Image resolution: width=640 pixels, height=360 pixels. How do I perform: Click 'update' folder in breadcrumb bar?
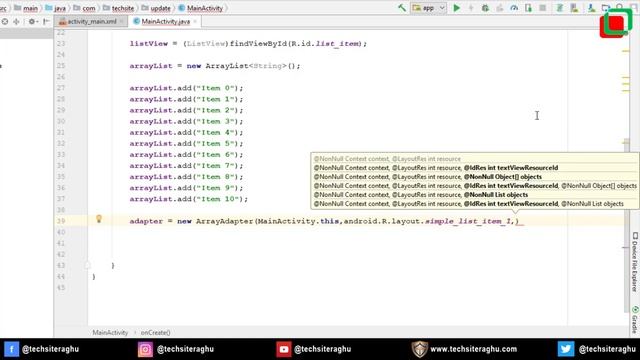pos(156,8)
